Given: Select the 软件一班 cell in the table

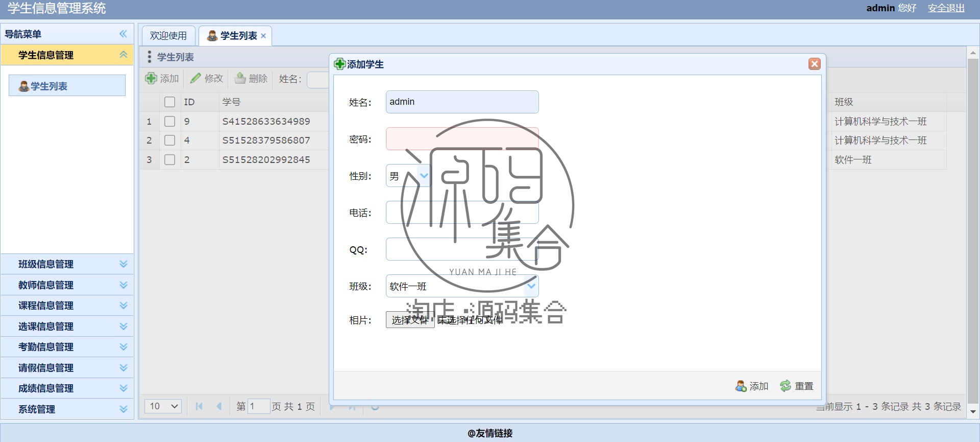Looking at the screenshot, I should [853, 159].
